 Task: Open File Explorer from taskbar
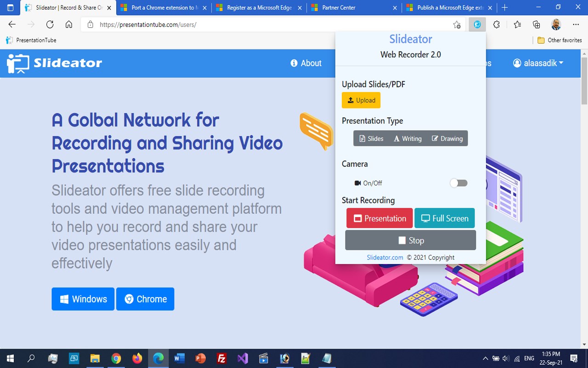click(x=95, y=358)
